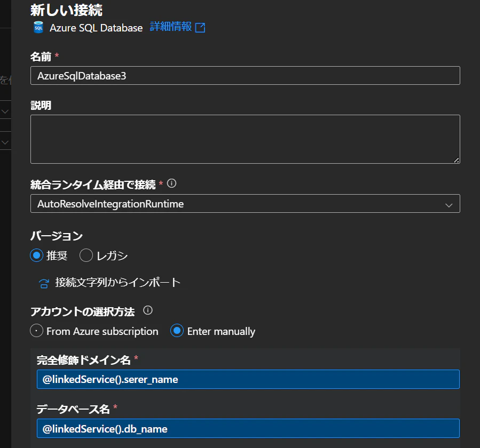Click the 新しい接続 panel title
480x448 pixels.
coord(66,10)
